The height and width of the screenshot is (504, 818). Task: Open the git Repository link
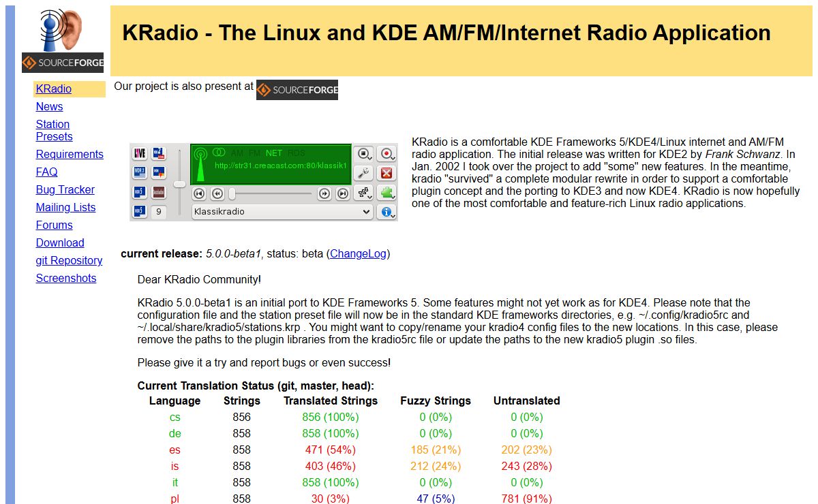coord(69,261)
